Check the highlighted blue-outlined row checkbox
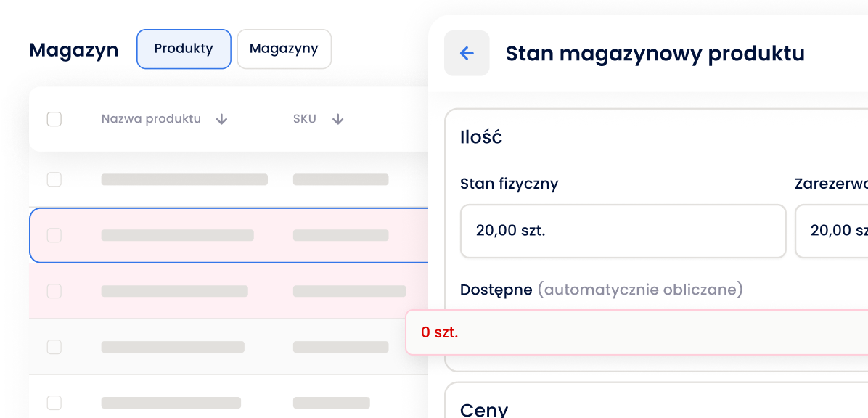The width and height of the screenshot is (868, 418). 54,235
